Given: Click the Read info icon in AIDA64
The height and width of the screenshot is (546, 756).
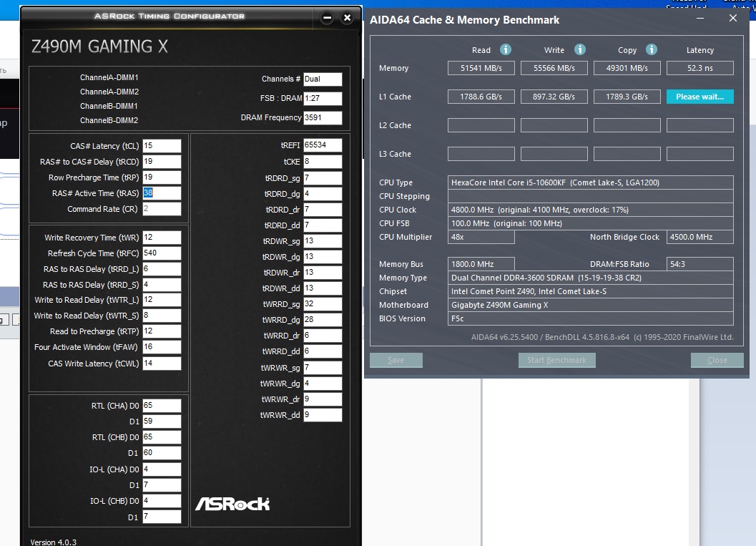Looking at the screenshot, I should (505, 49).
